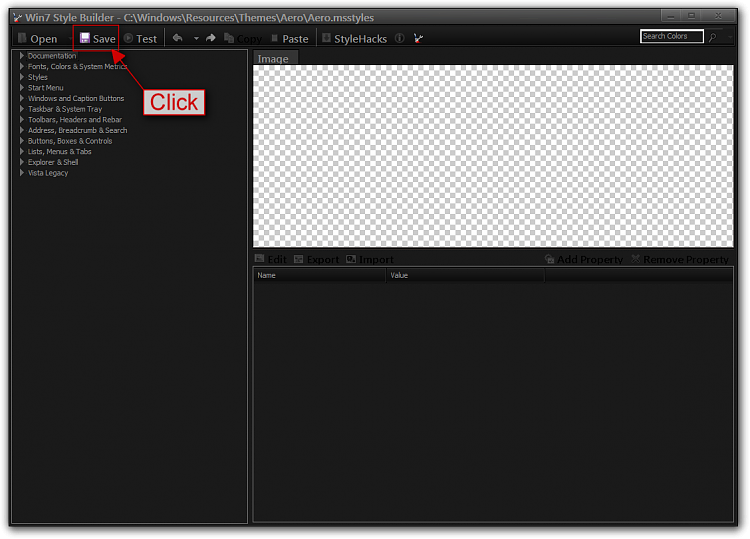Maximize the Win7 Style Builder window
This screenshot has height=539, width=750.
[x=692, y=16]
